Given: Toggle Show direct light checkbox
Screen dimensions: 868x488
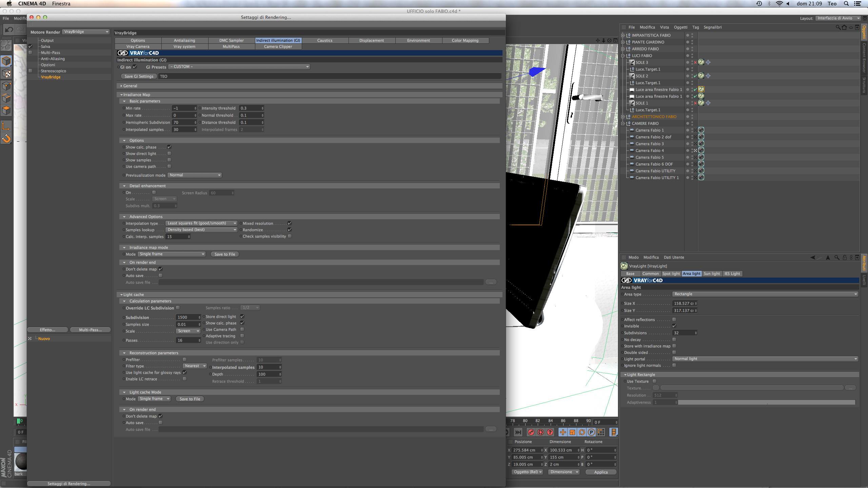Looking at the screenshot, I should tap(169, 154).
